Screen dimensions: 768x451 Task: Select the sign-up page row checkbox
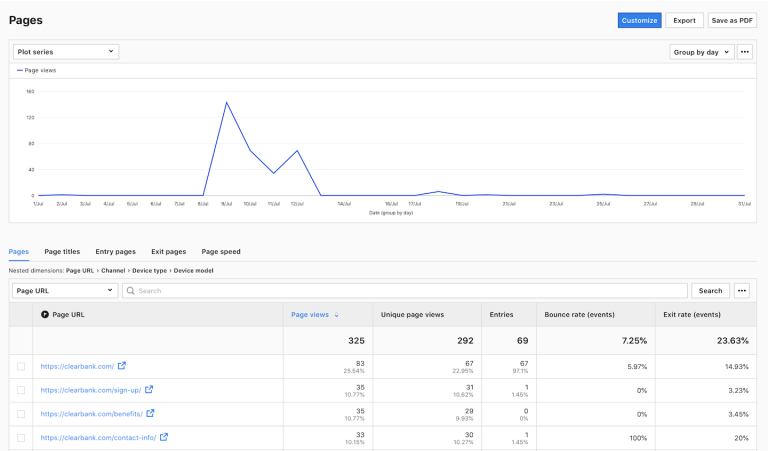pos(21,390)
